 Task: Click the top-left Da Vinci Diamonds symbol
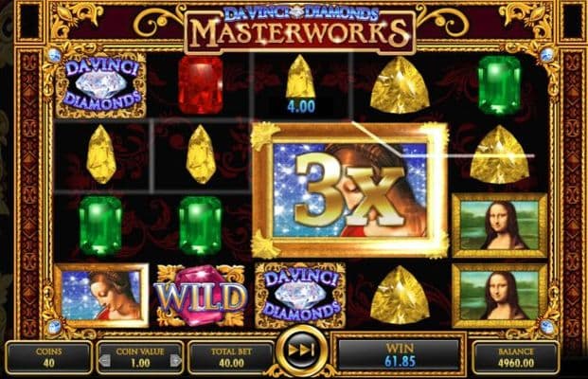[101, 85]
